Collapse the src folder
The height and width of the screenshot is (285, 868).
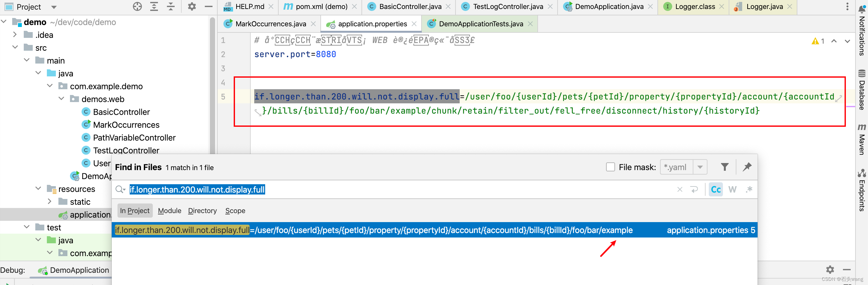(15, 47)
